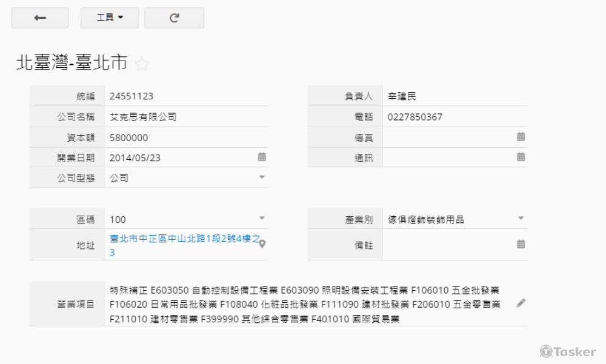Click the icon in 備註 field
Image resolution: width=606 pixels, height=364 pixels.
[x=521, y=244]
